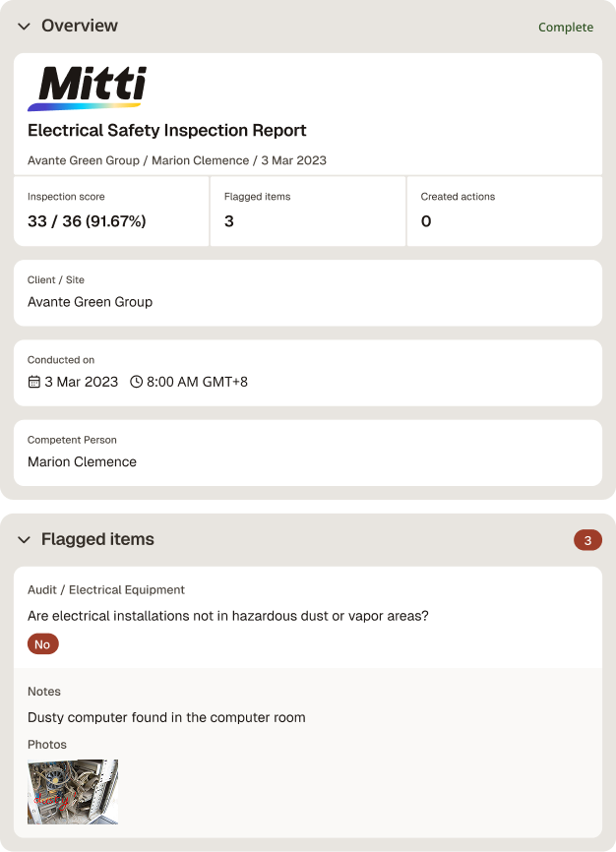Click the Electrical Safety Inspection Report title
Viewport: 616px width, 852px height.
pos(167,131)
